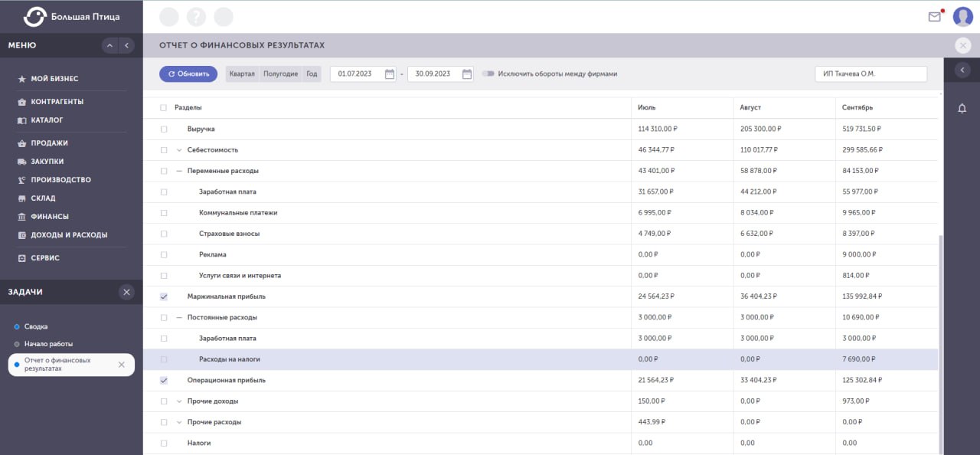This screenshot has width=980, height=455.
Task: Check the Коммунальные платежи row checkbox
Action: [163, 213]
